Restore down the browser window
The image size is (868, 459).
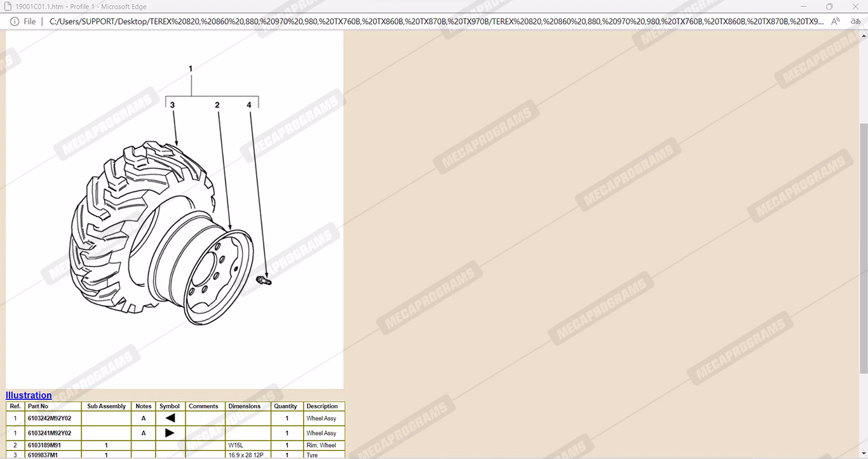coord(829,6)
